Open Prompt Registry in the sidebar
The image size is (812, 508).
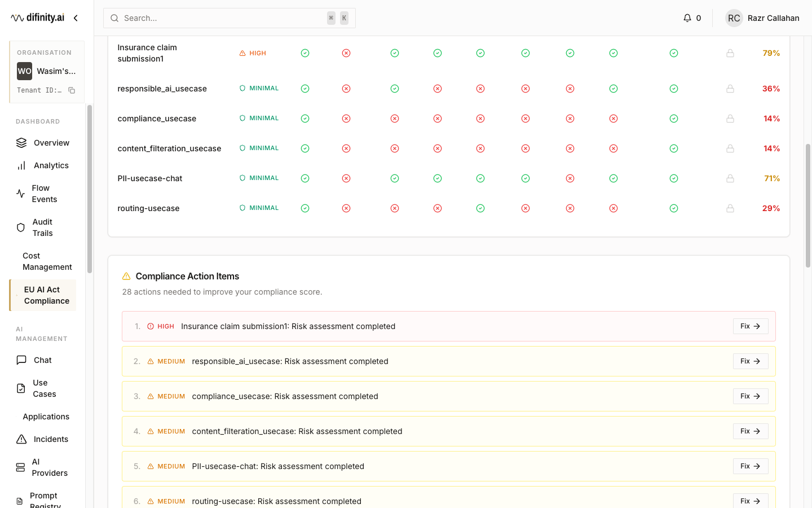[43, 501]
